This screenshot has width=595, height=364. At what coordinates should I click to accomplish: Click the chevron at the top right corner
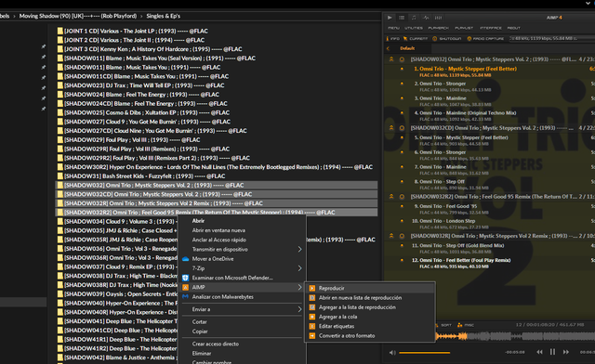point(588,3)
